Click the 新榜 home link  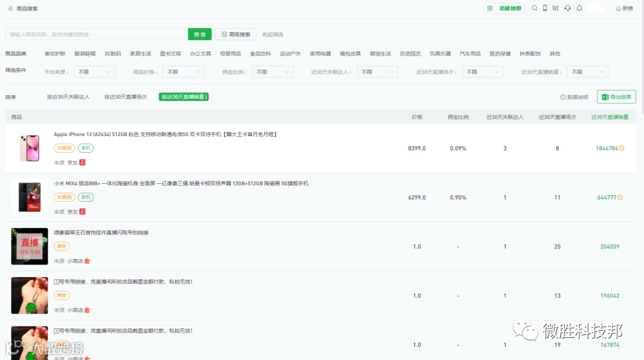pos(624,8)
